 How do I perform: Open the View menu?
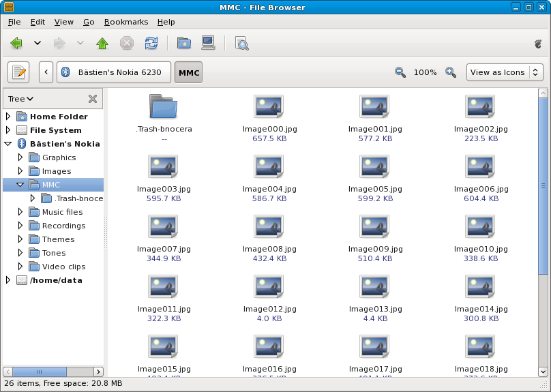coord(64,22)
